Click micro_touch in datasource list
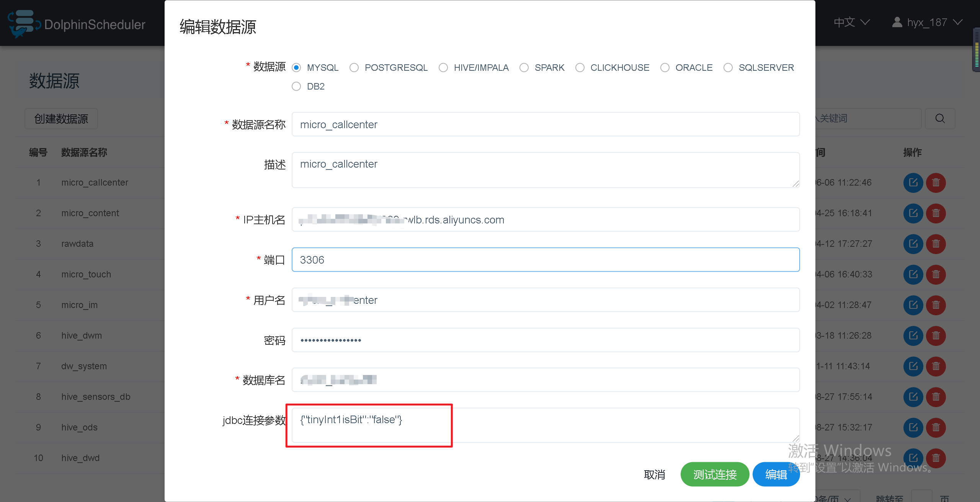The height and width of the screenshot is (502, 980). click(86, 274)
